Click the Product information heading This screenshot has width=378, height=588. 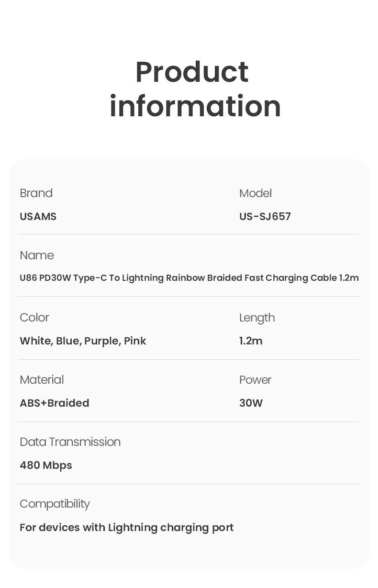(195, 89)
